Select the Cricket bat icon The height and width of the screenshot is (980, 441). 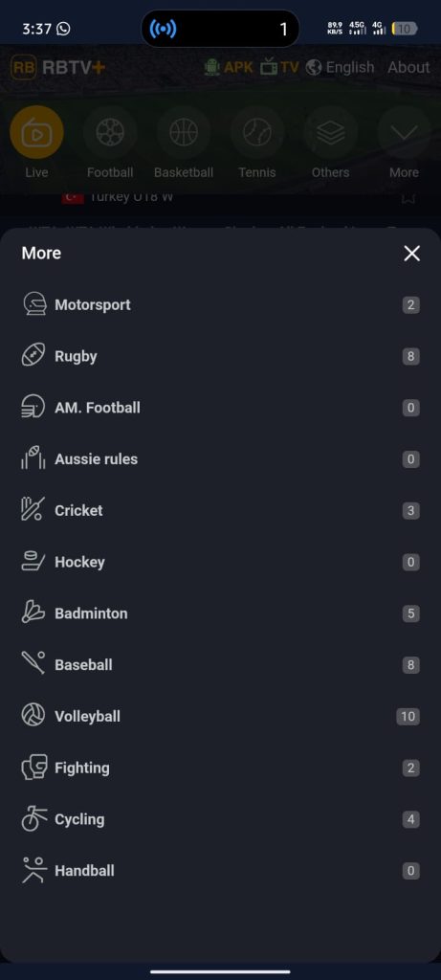tap(33, 510)
